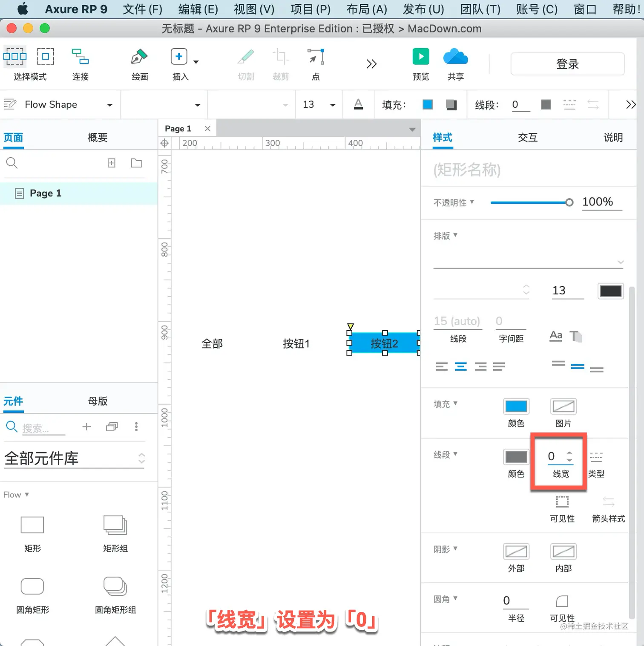
Task: Open the 全部元件库 library selector
Action: click(75, 459)
